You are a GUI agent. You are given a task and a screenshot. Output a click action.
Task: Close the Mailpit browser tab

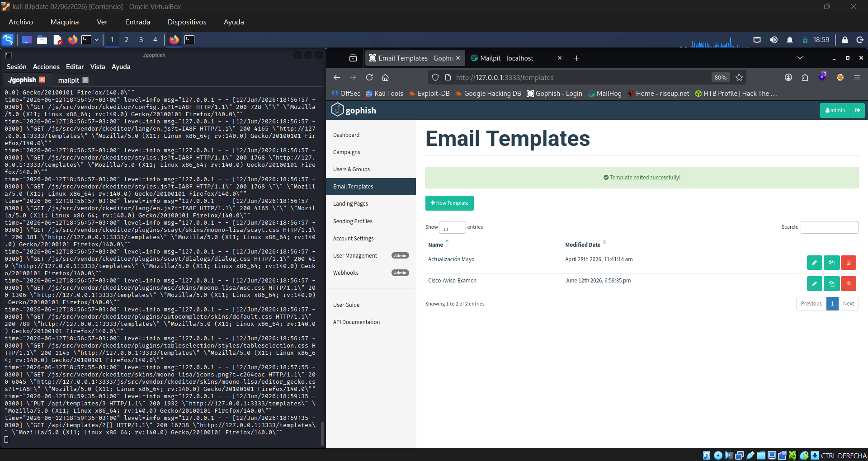tap(560, 58)
